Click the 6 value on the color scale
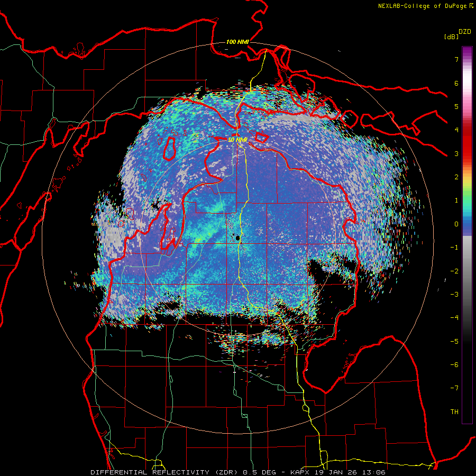 [456, 83]
